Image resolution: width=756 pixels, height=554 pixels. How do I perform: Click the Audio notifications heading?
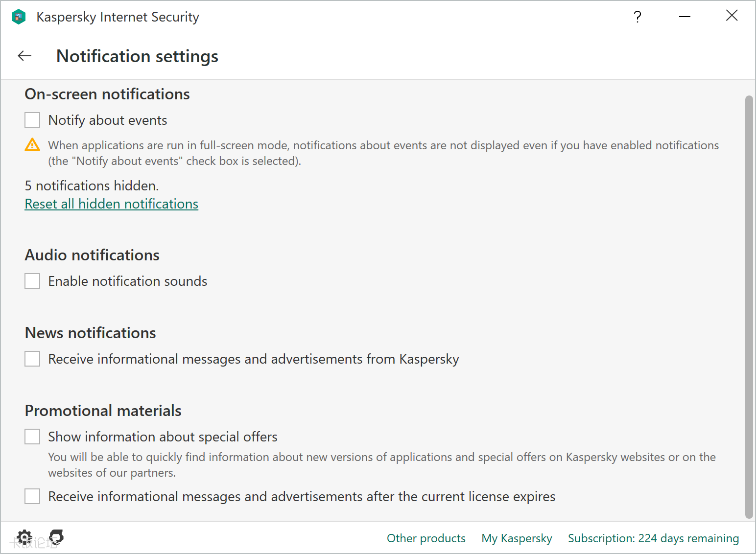[92, 255]
